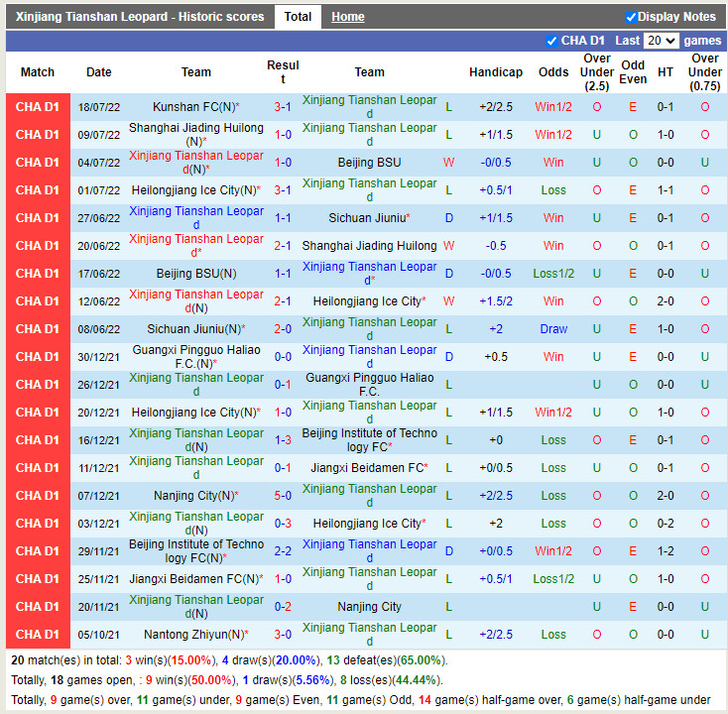
Task: Click the Kunshan FC team link
Action: point(188,107)
